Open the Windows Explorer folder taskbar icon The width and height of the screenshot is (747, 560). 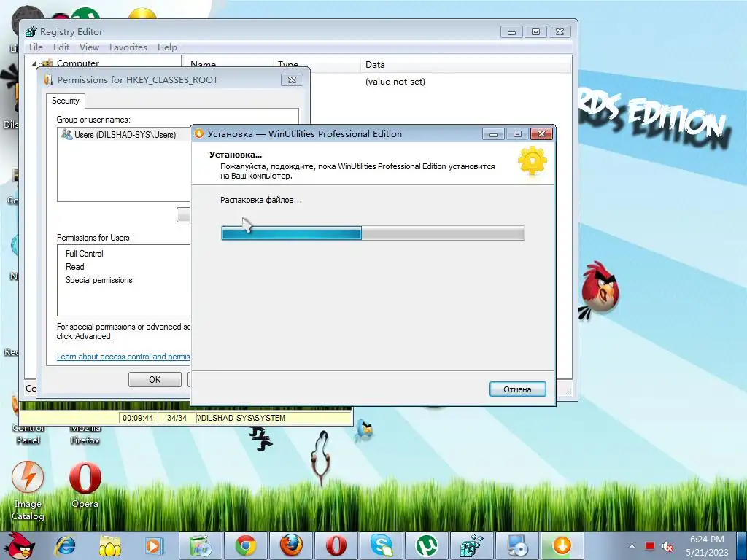pos(109,545)
